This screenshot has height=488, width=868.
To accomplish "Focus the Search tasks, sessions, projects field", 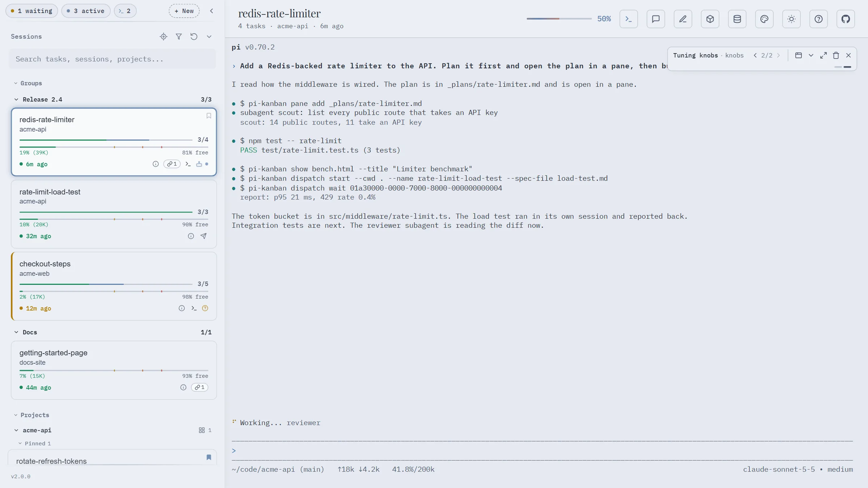I will click(112, 59).
